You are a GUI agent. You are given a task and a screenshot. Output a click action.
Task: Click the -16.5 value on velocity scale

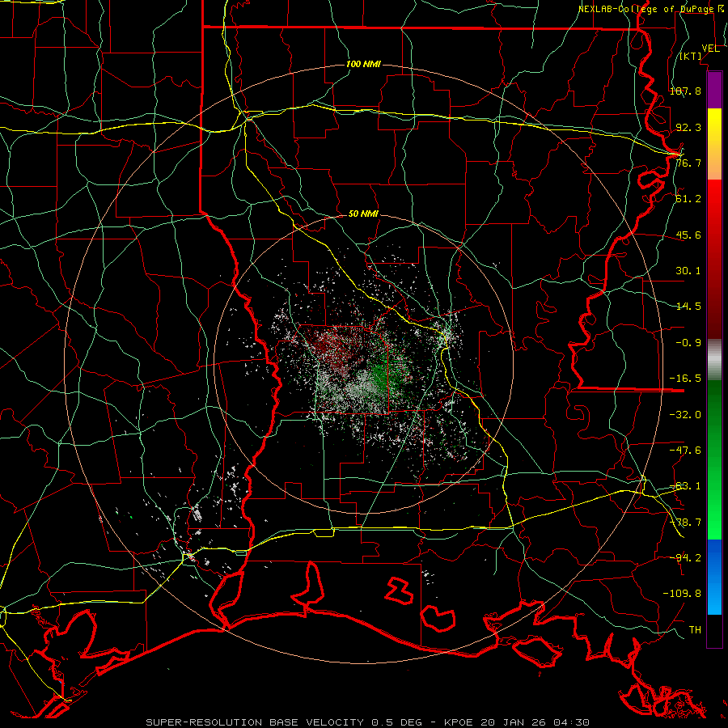pyautogui.click(x=685, y=379)
